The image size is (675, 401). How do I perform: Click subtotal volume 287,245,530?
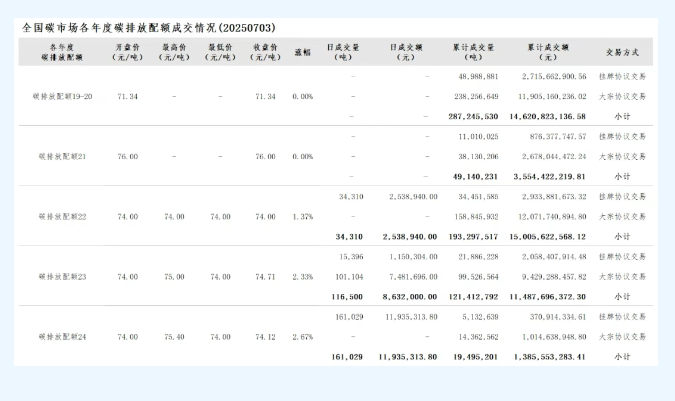coord(473,117)
